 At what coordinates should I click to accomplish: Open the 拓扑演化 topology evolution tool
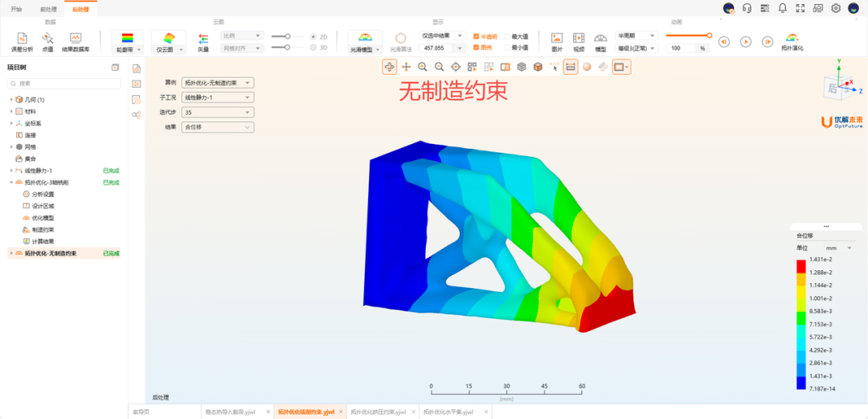click(792, 41)
